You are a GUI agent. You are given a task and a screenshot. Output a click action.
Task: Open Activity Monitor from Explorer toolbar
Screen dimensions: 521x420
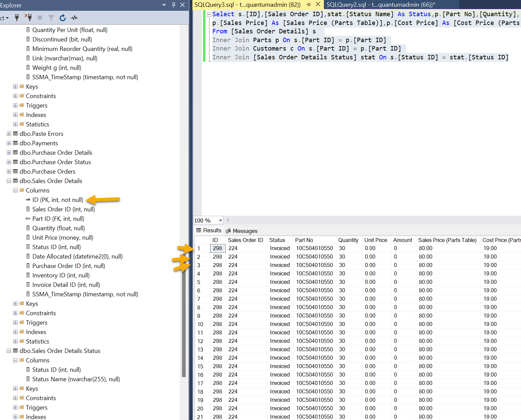(x=74, y=18)
